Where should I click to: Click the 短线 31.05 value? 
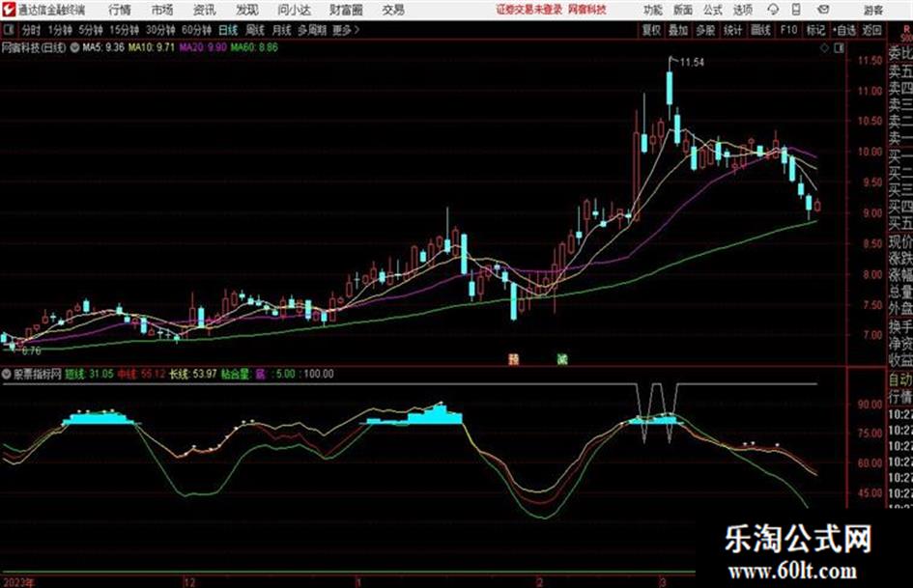89,374
